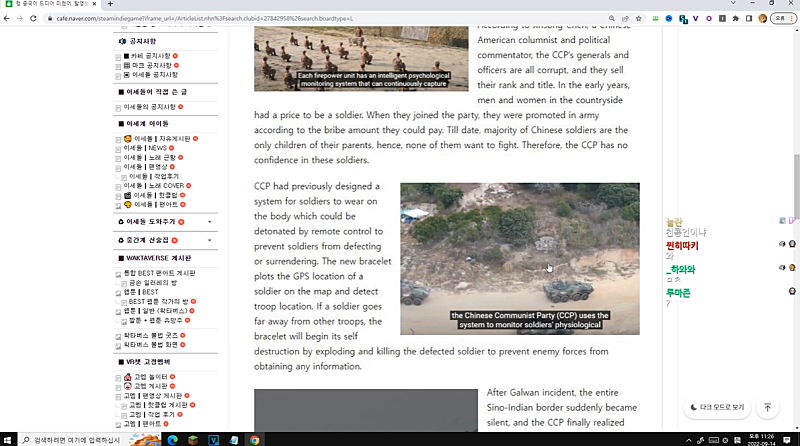
Task: Jump to top with the up-arrow button
Action: pos(767,407)
